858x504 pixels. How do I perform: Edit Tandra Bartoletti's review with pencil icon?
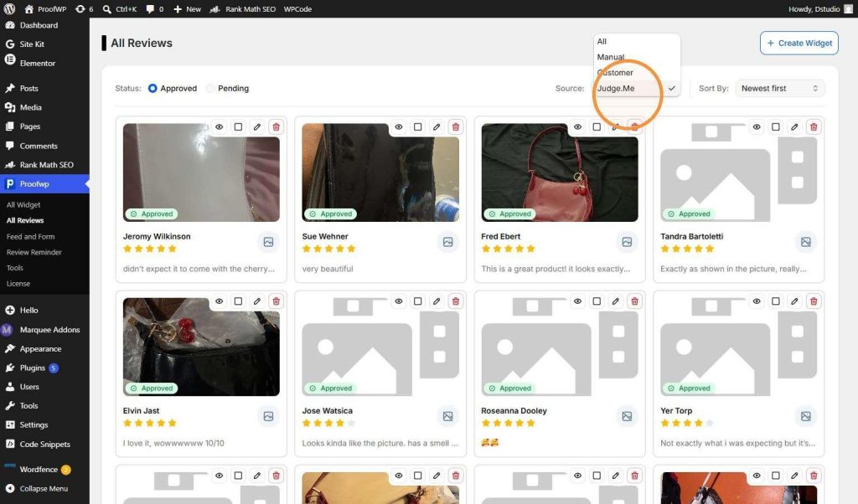click(794, 126)
